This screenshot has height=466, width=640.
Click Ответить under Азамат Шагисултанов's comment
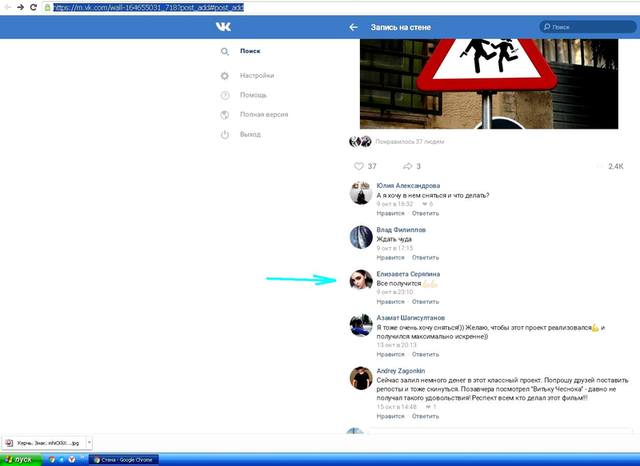tap(425, 354)
